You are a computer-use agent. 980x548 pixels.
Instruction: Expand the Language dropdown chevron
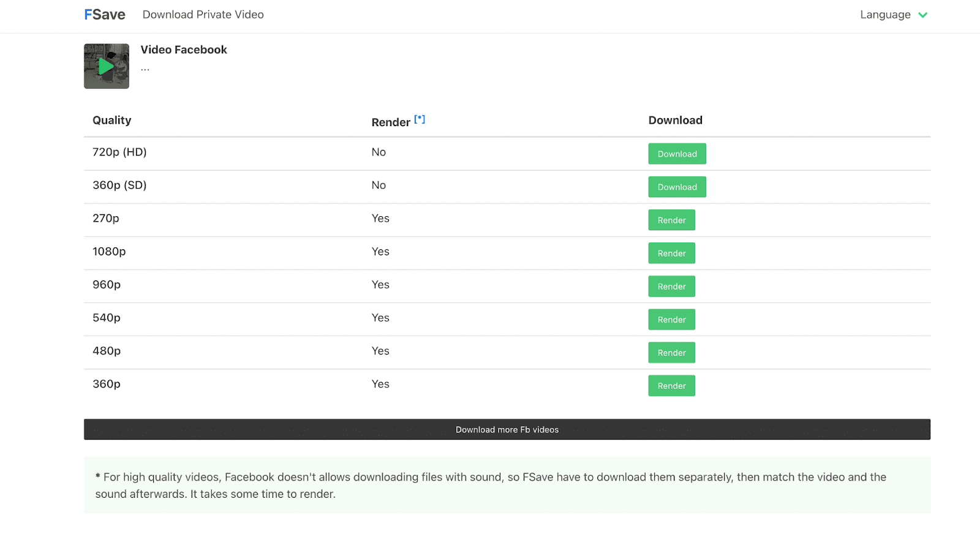(922, 15)
